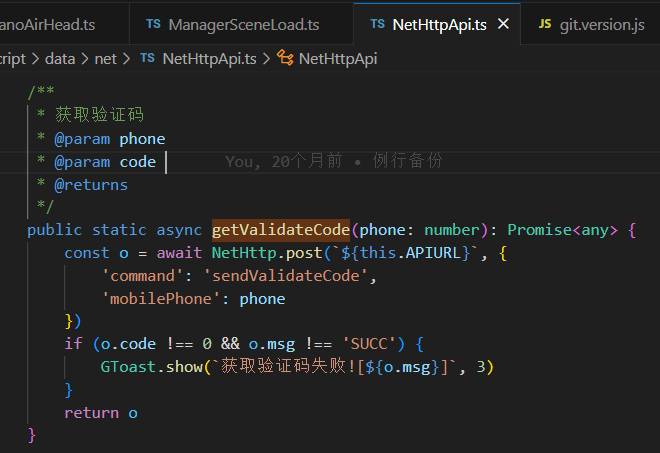
Task: Click the TS icon on ManagerSceneLoad.ts tab
Action: (153, 23)
